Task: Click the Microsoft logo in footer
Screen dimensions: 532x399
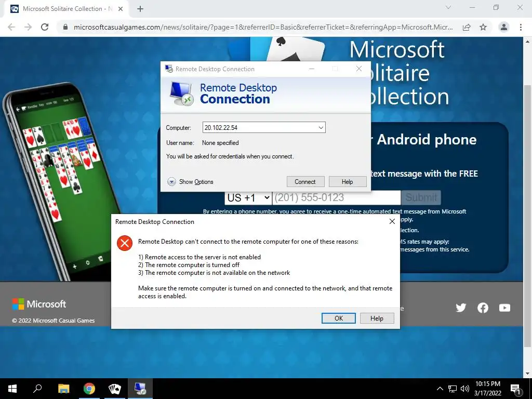Action: [x=39, y=304]
